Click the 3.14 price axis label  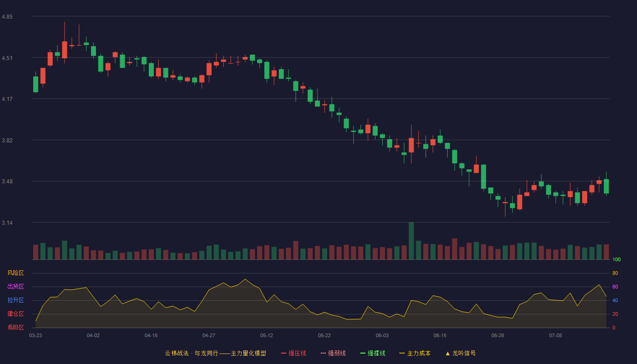pos(7,223)
